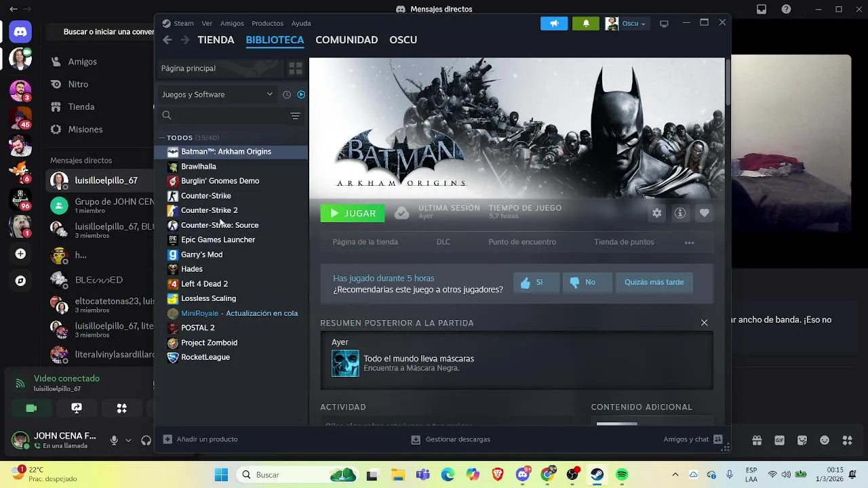
Task: Open Discord inbox icon in title bar
Action: [x=762, y=9]
